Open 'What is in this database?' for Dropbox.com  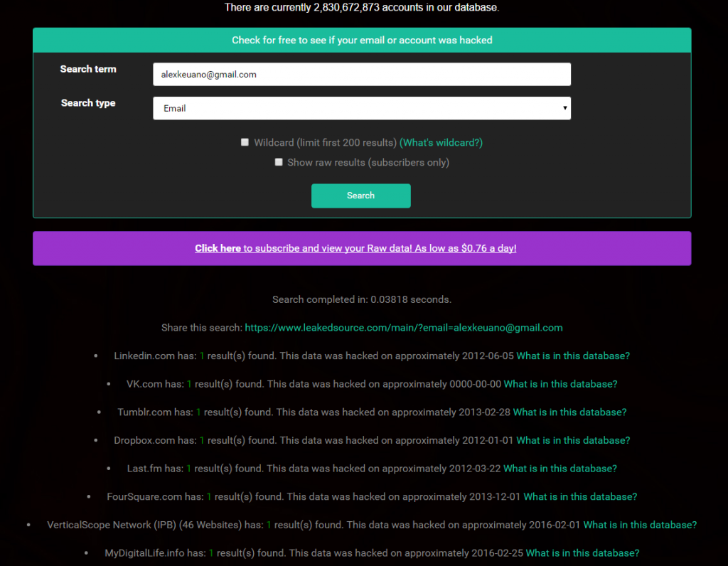click(x=573, y=440)
